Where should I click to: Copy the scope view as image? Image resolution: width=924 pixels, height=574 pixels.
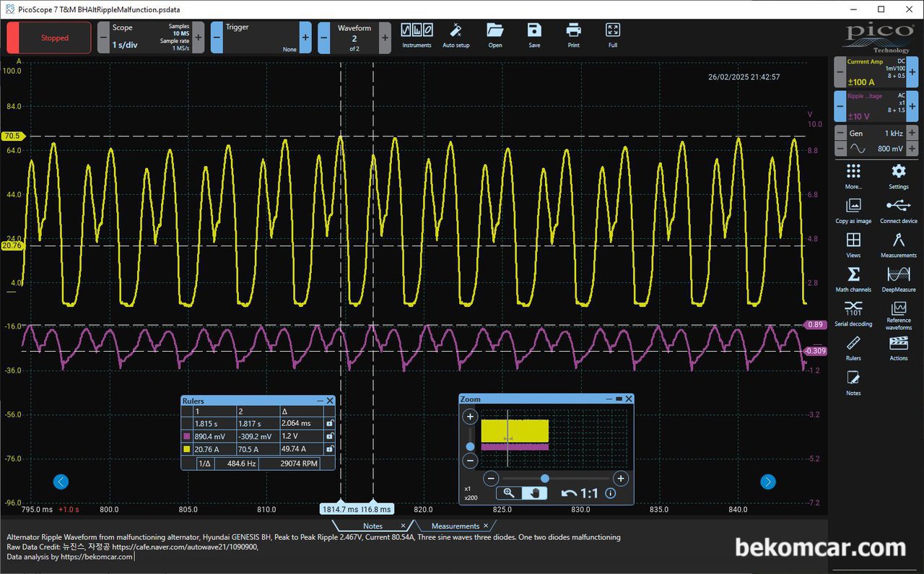point(853,211)
